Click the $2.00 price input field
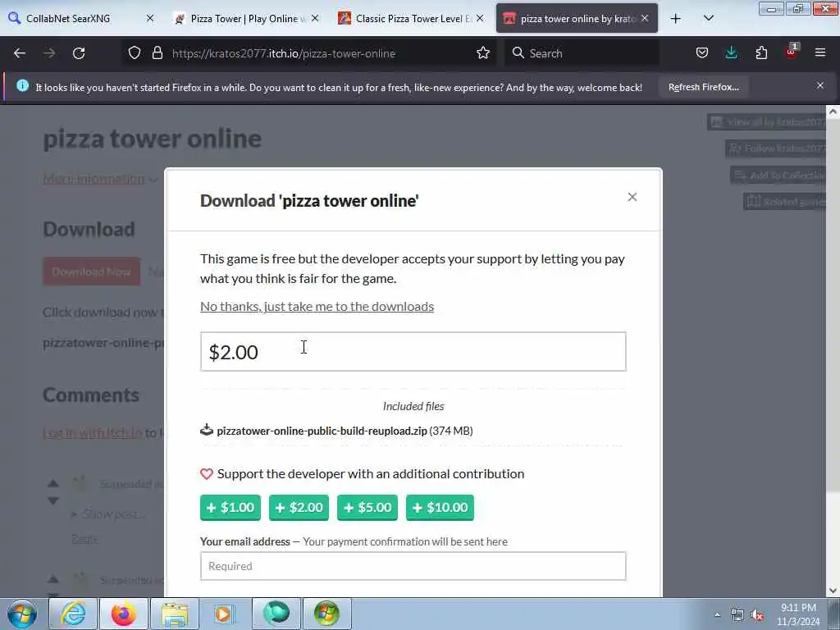840x630 pixels. (x=413, y=351)
